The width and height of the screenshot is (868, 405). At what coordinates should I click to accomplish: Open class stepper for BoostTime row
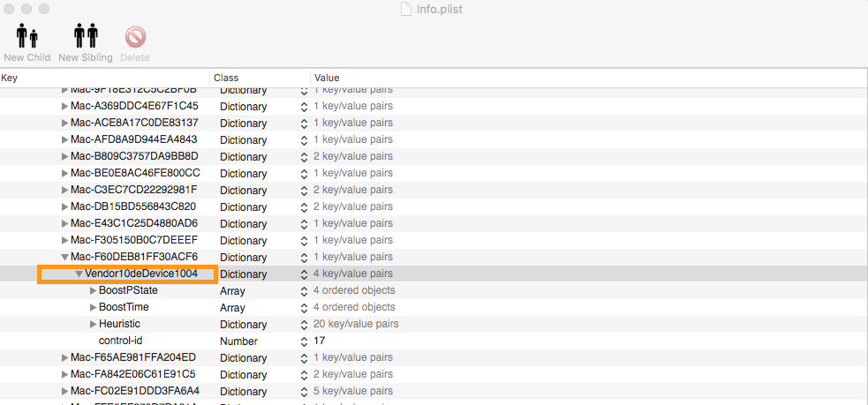pos(304,307)
